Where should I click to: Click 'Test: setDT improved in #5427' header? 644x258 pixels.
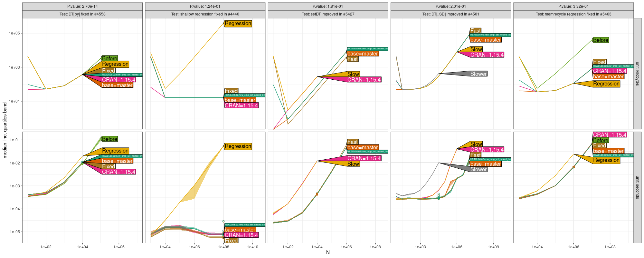[x=328, y=14]
